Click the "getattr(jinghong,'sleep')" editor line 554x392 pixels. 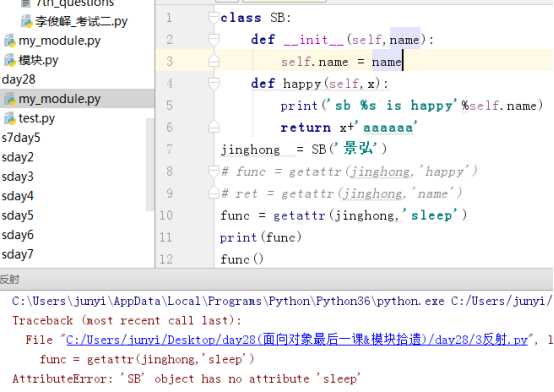(x=343, y=216)
